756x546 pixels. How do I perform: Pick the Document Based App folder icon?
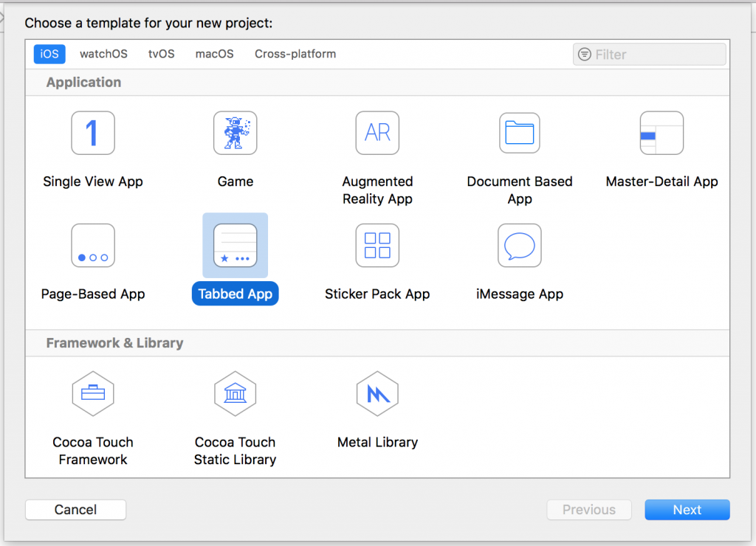520,133
